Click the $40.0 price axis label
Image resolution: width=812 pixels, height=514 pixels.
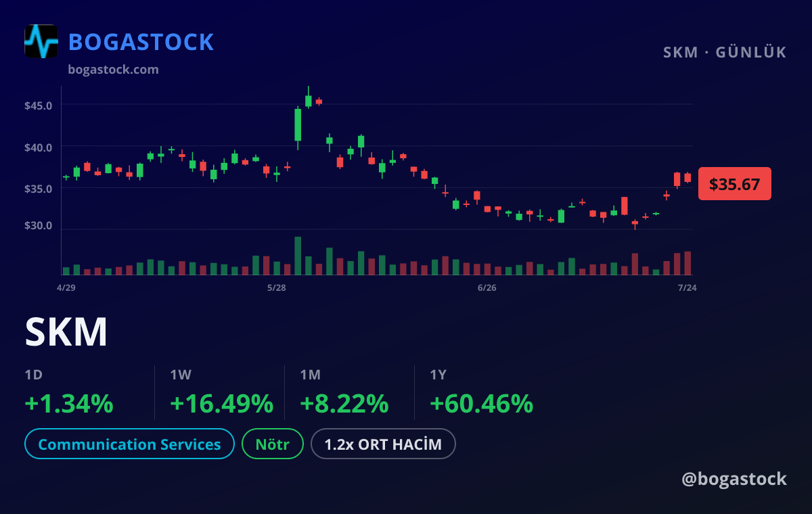click(x=38, y=147)
